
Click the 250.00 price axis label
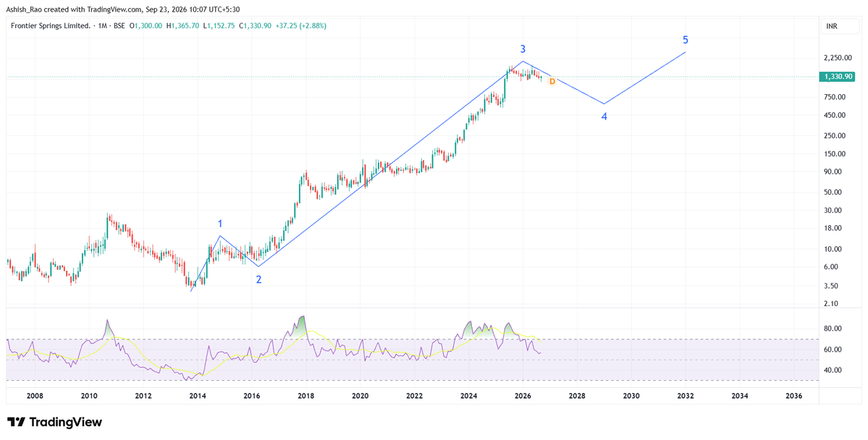[835, 136]
